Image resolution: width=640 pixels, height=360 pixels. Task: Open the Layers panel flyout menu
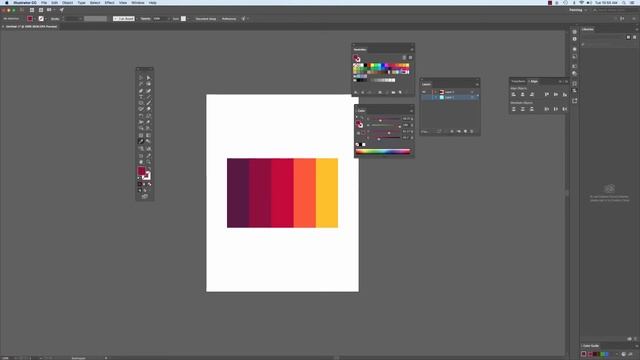477,84
